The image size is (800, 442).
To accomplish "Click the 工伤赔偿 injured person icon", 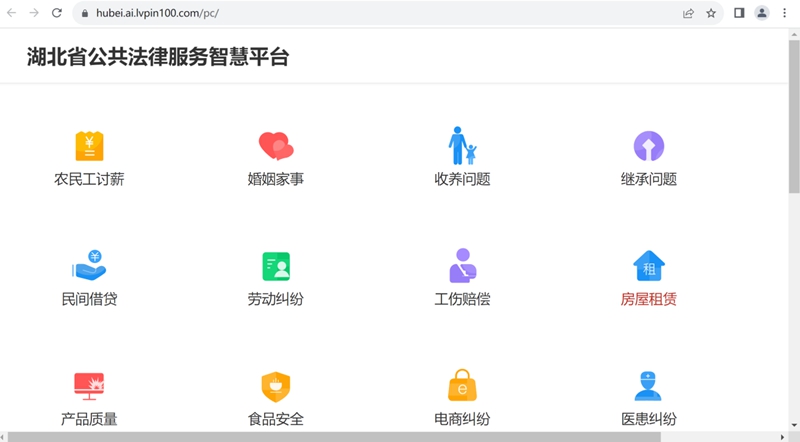I will [x=462, y=265].
